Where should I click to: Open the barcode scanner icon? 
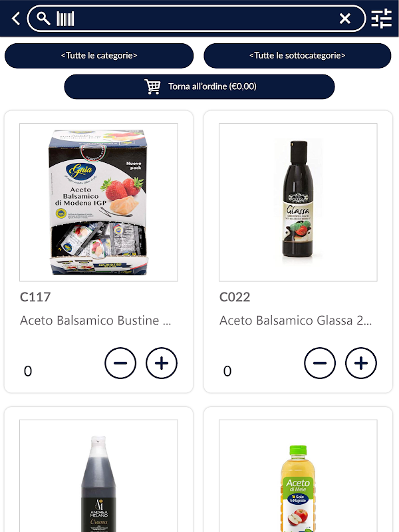tap(65, 19)
